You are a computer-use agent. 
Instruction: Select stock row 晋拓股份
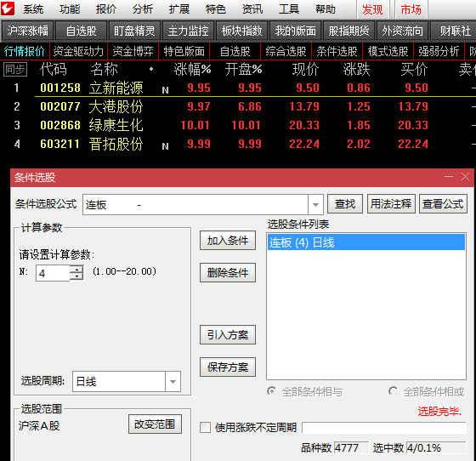click(x=238, y=144)
